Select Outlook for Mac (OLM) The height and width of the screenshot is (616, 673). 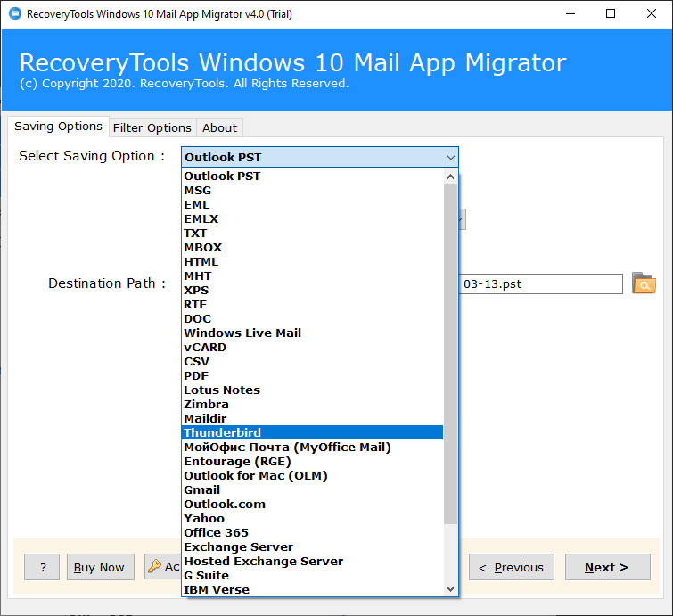[313, 475]
